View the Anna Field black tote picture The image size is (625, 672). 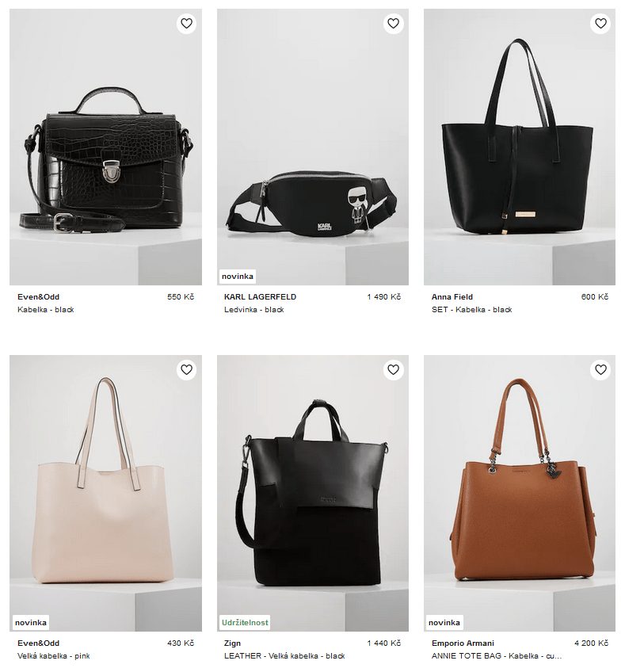pos(520,147)
